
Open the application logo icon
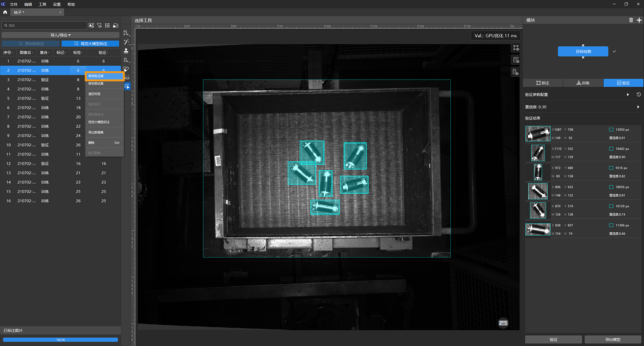click(3, 4)
